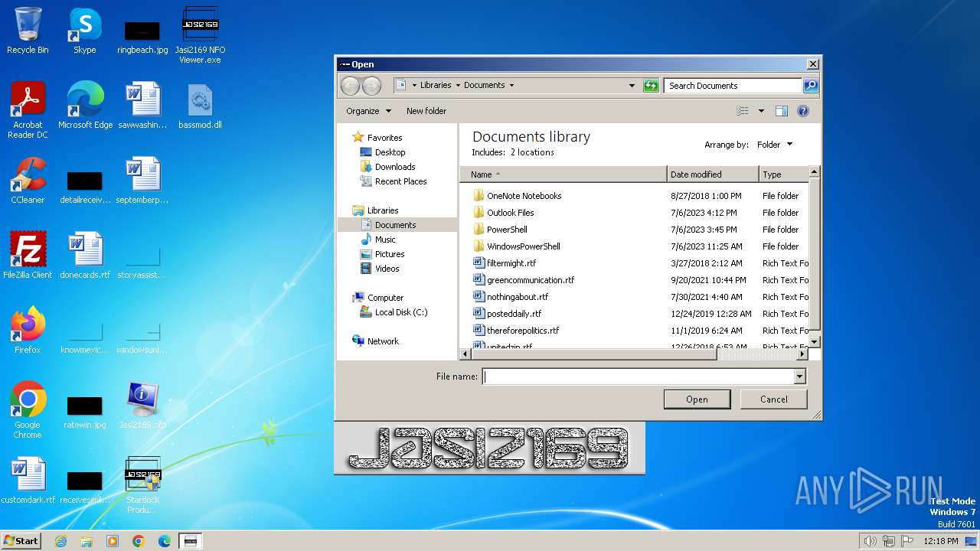Select Jasi2169.nfo desktop file
Screen dimensions: 980x551
coord(142,406)
